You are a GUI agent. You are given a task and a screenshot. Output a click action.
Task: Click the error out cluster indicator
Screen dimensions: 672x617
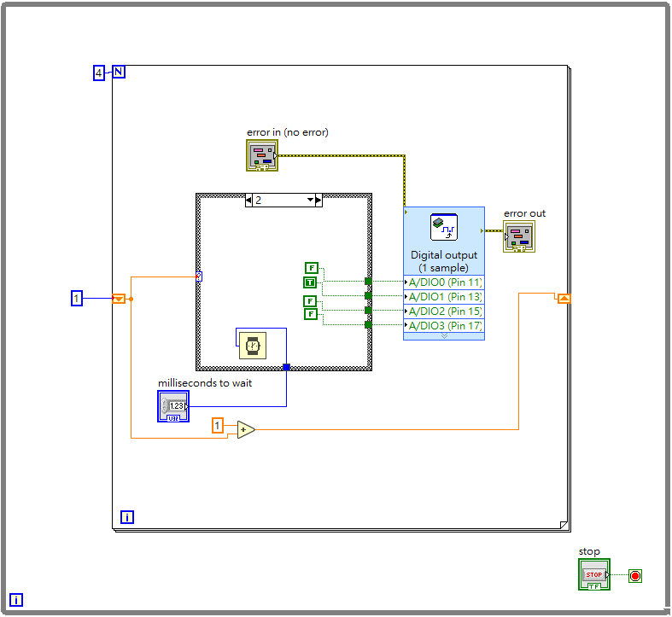tap(519, 236)
